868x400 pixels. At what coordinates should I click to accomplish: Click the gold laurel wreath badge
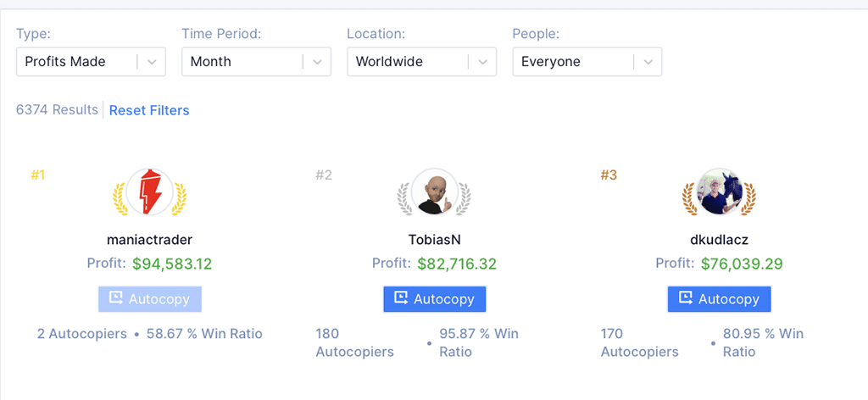(149, 198)
